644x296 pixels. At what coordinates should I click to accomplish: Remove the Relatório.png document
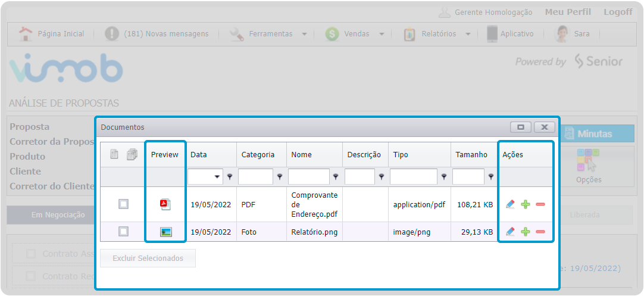click(540, 232)
